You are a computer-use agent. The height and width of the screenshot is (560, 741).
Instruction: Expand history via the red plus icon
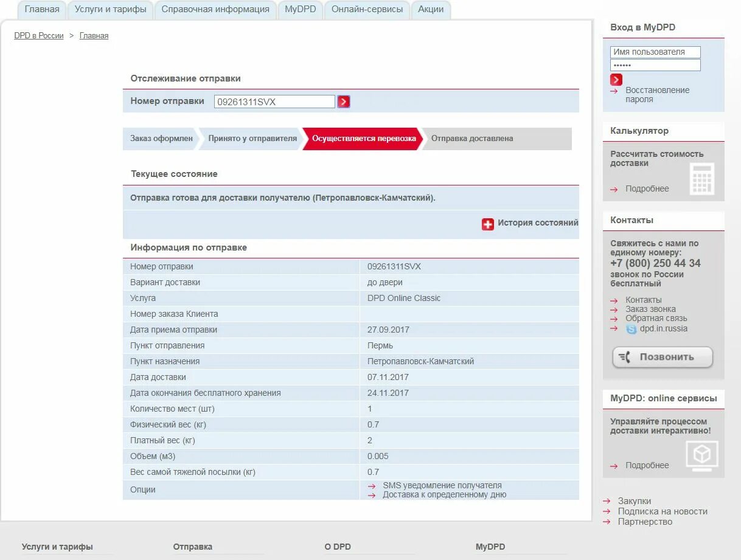488,224
